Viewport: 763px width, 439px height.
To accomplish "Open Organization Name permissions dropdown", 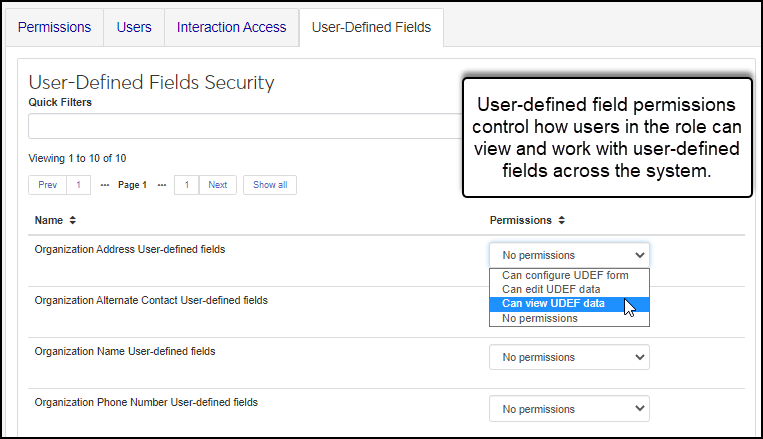I will click(x=569, y=357).
